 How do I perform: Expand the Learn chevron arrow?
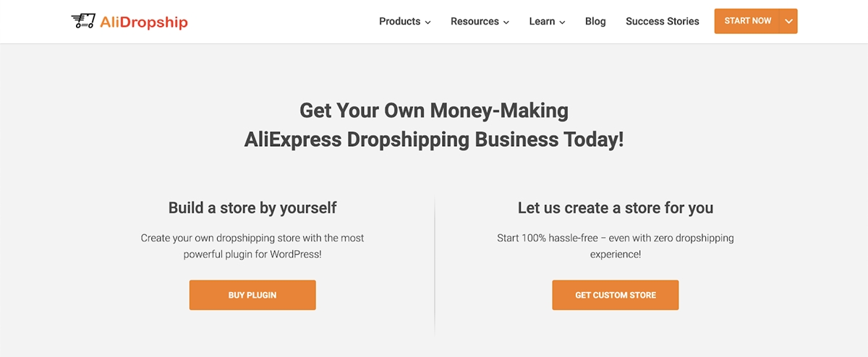coord(563,22)
